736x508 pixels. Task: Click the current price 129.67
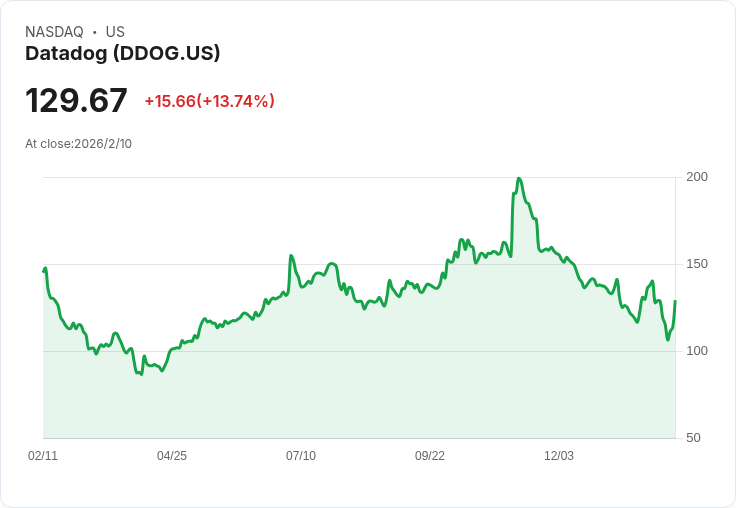76,101
